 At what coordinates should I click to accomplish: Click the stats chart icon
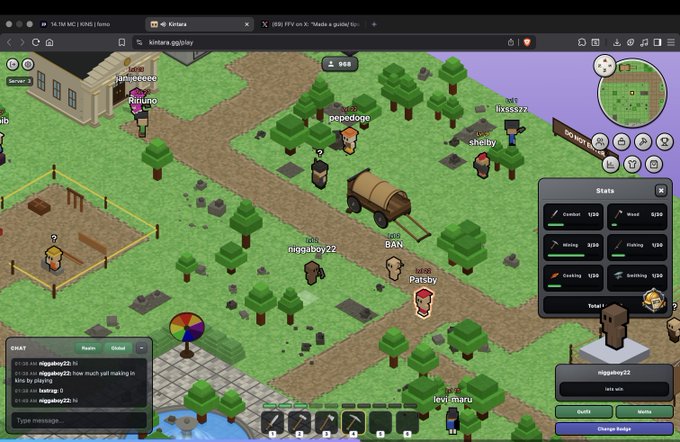tap(611, 164)
